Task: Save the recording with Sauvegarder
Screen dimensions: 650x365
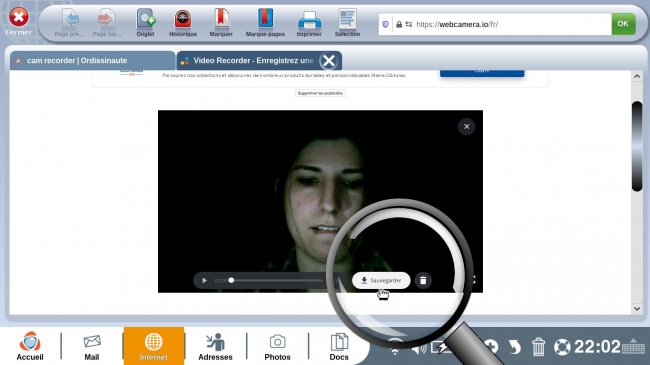Action: point(381,280)
